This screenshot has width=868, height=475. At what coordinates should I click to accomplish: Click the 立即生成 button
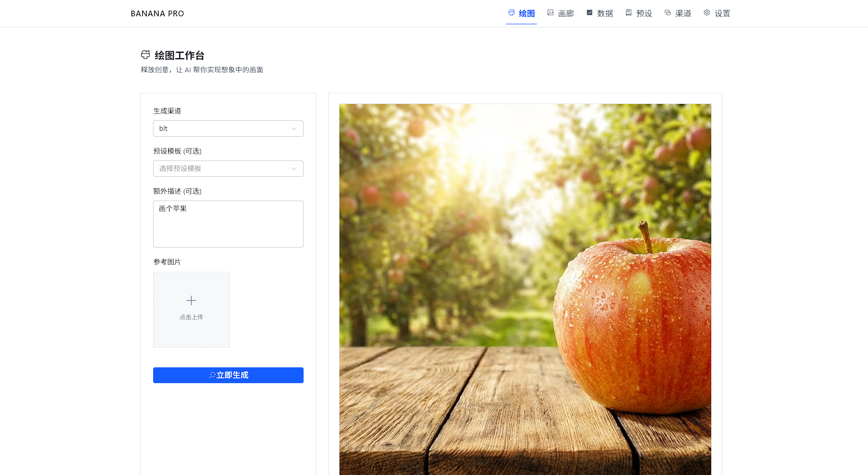click(228, 375)
